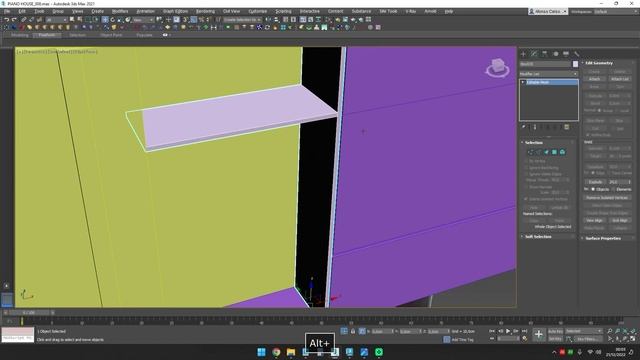The image size is (640, 360).
Task: Click Configure Modifier Sets icon
Action: 567,127
